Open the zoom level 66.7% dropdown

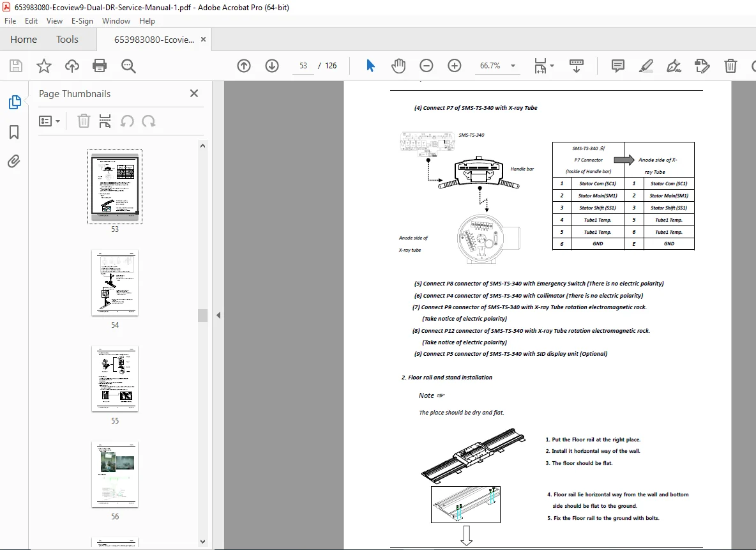coord(513,66)
